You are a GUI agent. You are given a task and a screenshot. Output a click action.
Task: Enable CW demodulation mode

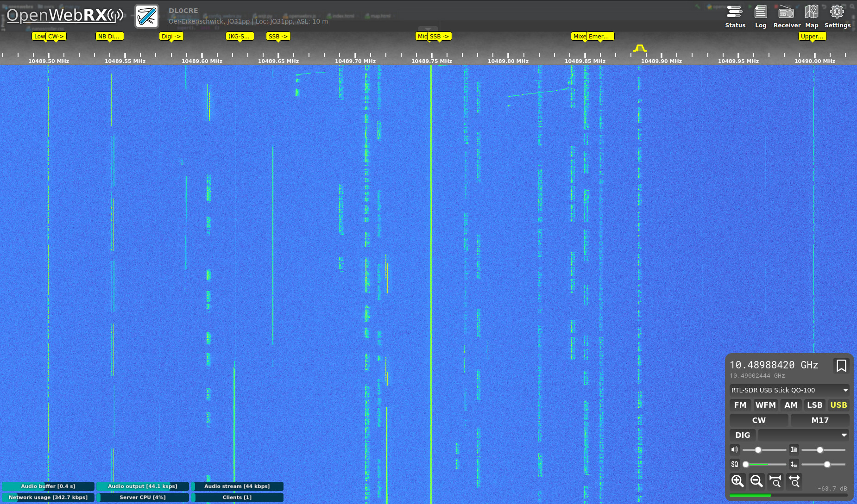[x=758, y=420]
